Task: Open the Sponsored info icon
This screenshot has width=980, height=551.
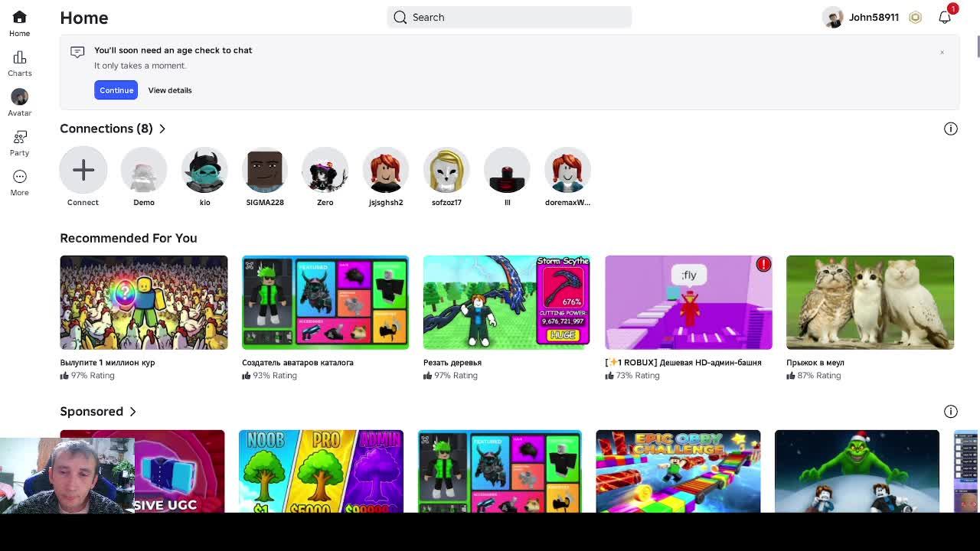Action: [950, 412]
